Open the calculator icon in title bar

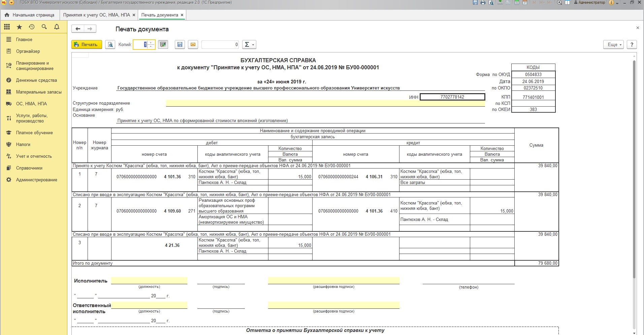click(517, 3)
